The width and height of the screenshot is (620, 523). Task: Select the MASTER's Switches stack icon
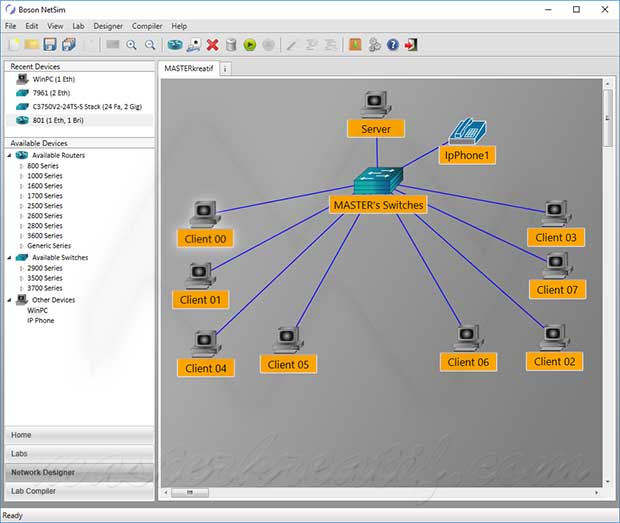pyautogui.click(x=378, y=181)
